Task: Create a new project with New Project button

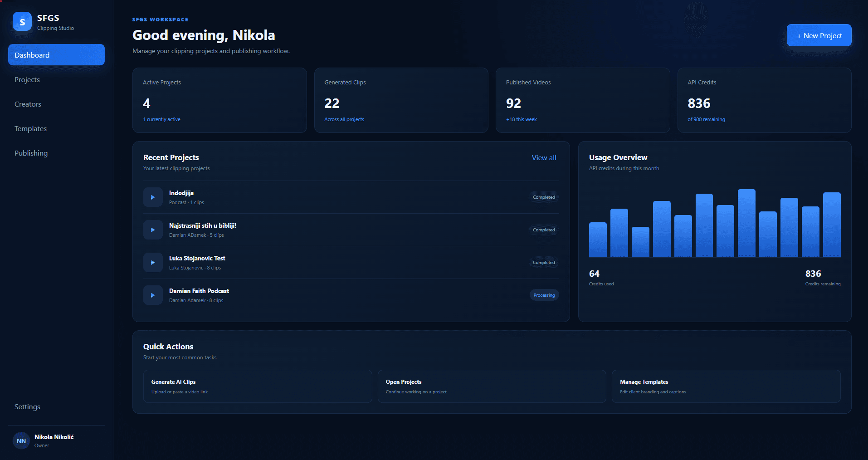Action: pyautogui.click(x=819, y=35)
